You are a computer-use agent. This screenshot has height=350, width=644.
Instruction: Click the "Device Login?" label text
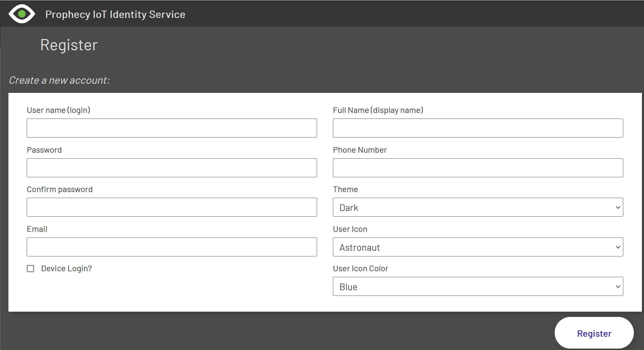[66, 269]
